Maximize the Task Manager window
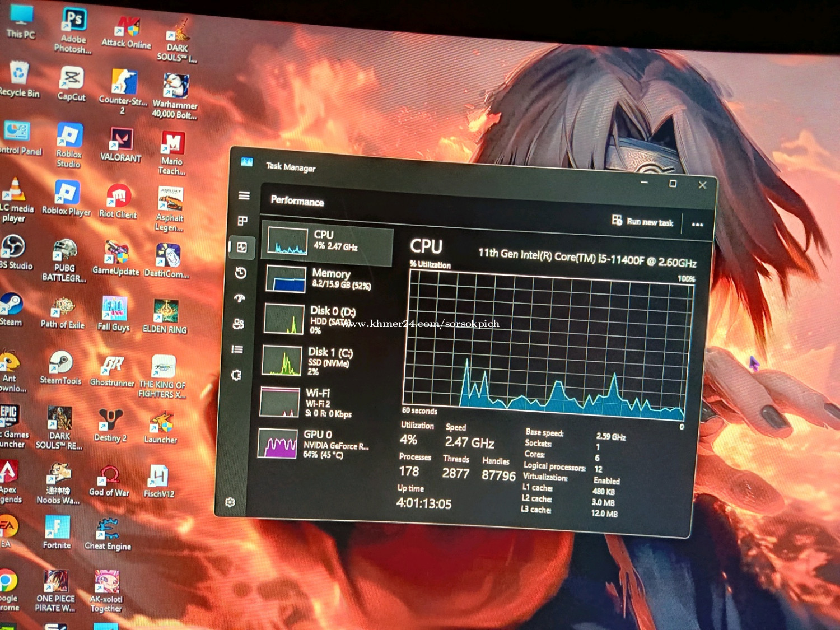Image resolution: width=840 pixels, height=630 pixels. tap(673, 184)
